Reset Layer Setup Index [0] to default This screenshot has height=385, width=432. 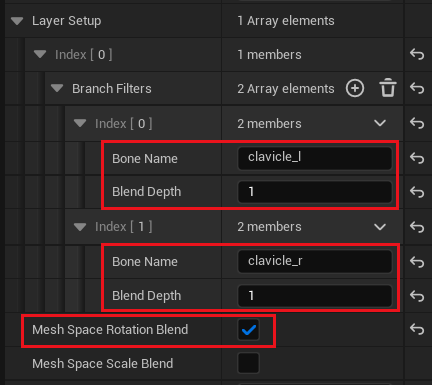pyautogui.click(x=417, y=54)
